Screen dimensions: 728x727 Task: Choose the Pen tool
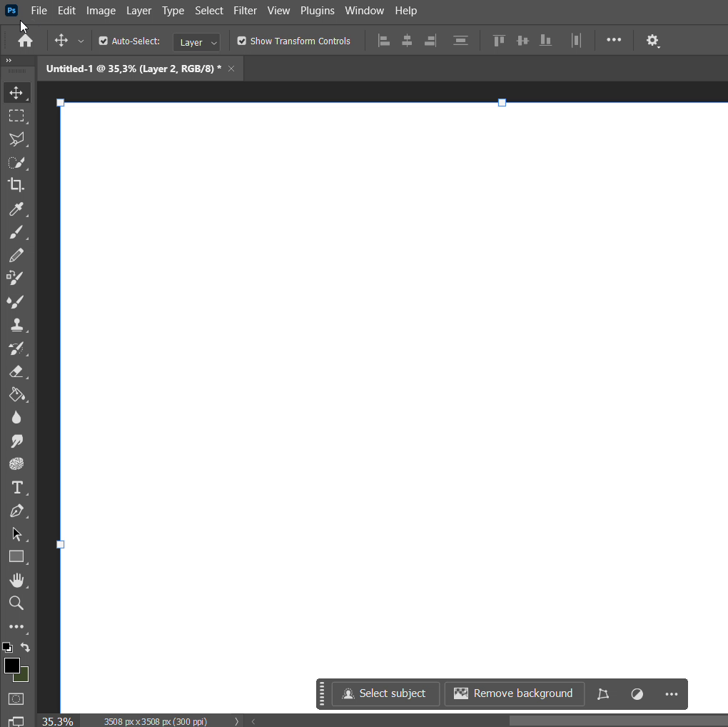click(16, 511)
